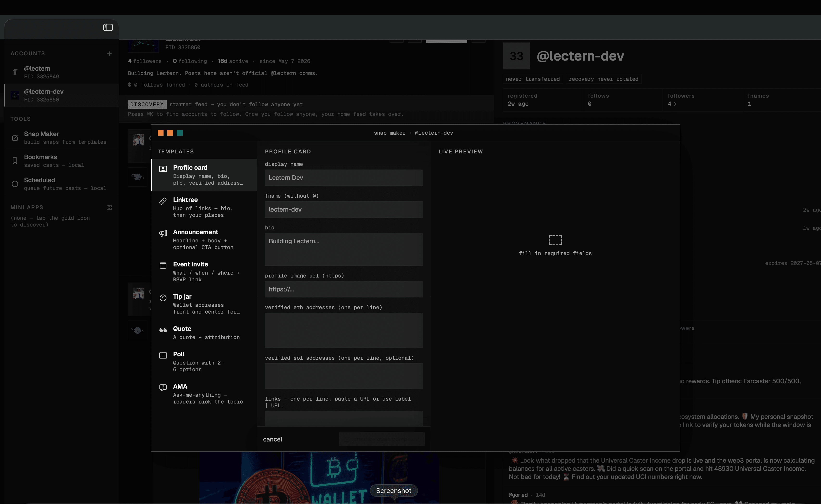Click the 'never transferred' tag

[x=533, y=79]
